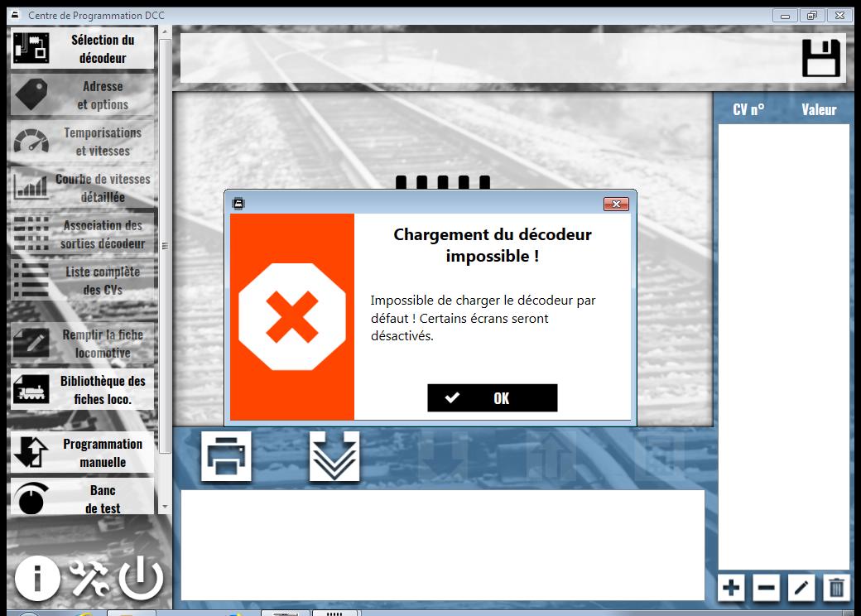This screenshot has height=616, width=861.
Task: Click sidebar scrollbar down arrow
Action: (166, 507)
